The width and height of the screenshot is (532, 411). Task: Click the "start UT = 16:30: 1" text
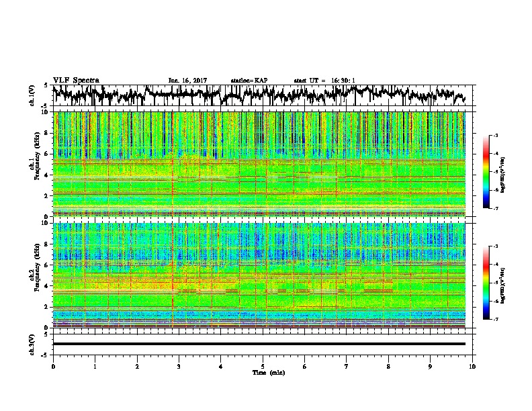[x=324, y=81]
